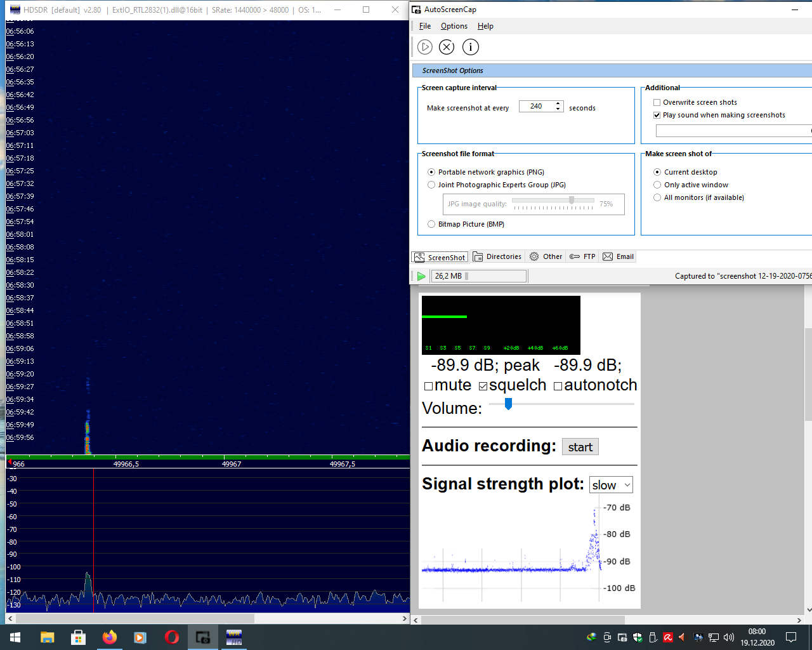Click the 49967 frequency label in HDSDR
This screenshot has width=812, height=650.
pyautogui.click(x=232, y=464)
